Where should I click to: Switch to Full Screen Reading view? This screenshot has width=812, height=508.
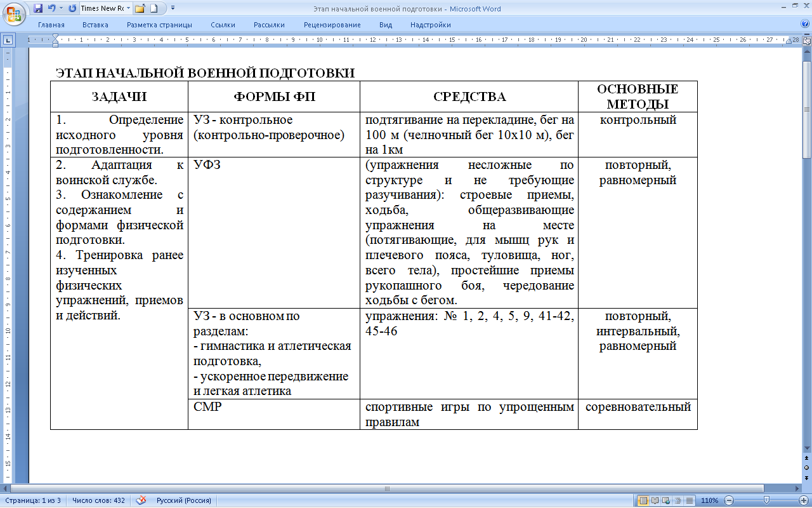pos(655,500)
